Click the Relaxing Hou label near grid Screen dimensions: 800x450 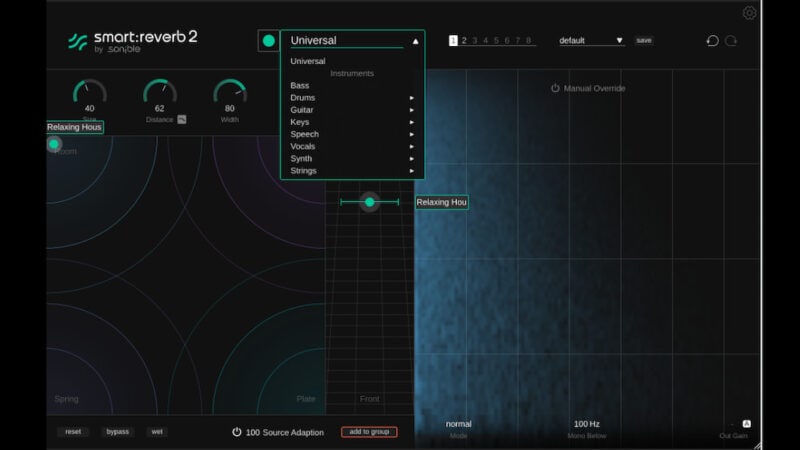441,202
